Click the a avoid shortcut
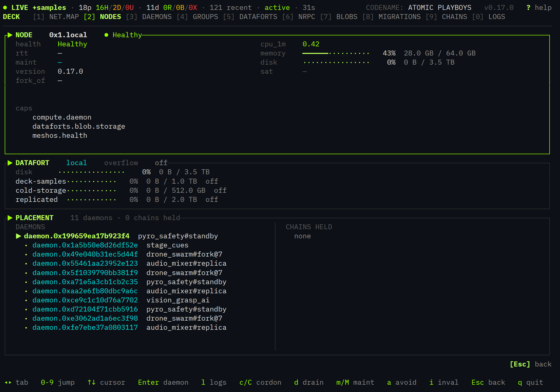 [402, 382]
